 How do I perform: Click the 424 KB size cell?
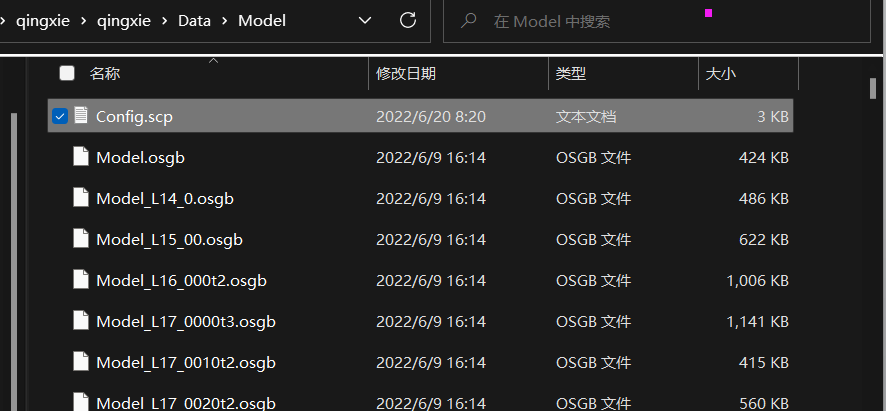pos(763,157)
